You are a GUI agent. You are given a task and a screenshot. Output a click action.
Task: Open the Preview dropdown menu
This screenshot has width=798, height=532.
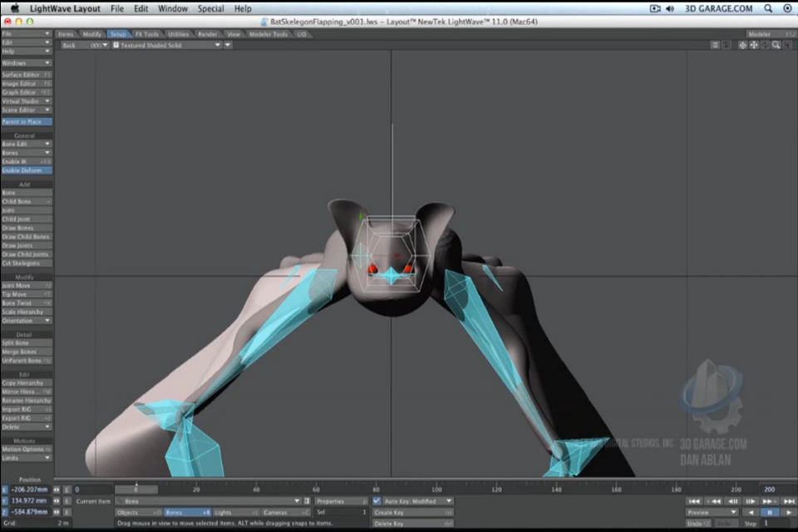click(x=712, y=513)
